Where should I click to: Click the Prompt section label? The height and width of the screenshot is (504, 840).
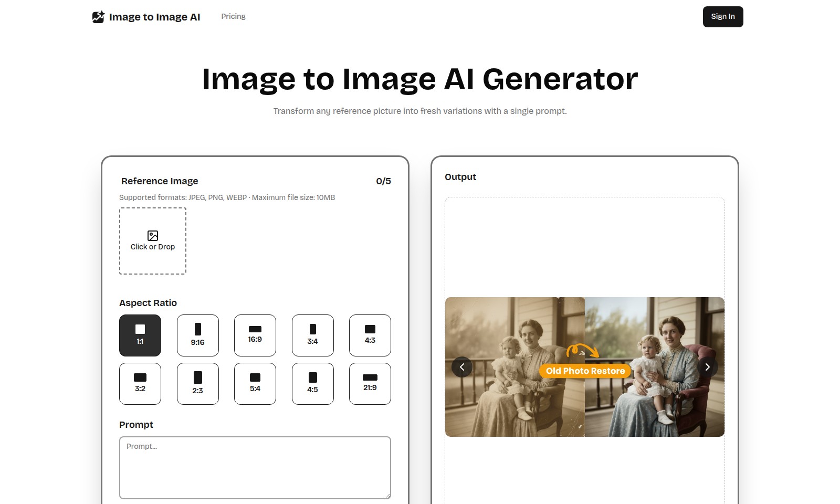point(136,425)
